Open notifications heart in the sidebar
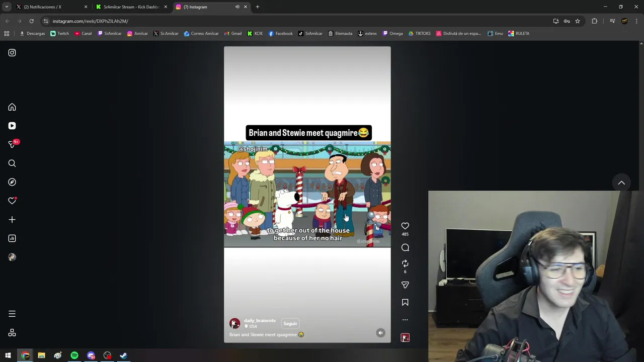 pos(12,201)
